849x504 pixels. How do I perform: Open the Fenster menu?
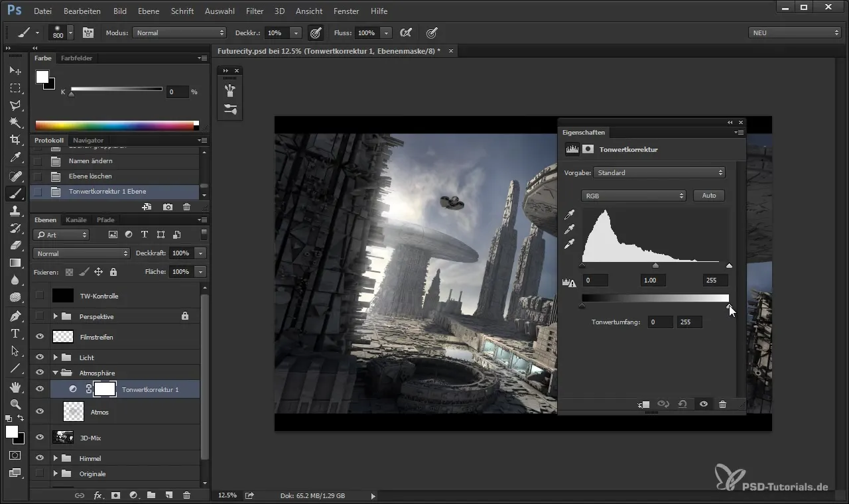(x=346, y=11)
